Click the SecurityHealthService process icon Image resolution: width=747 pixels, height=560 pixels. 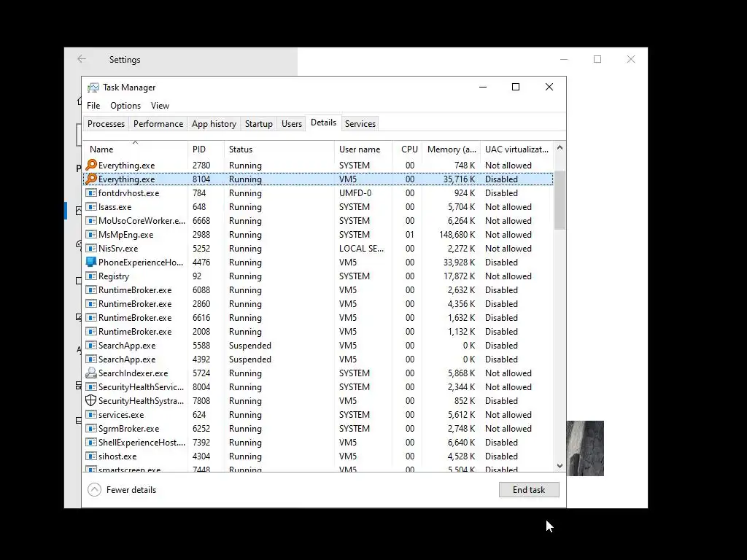[91, 386]
